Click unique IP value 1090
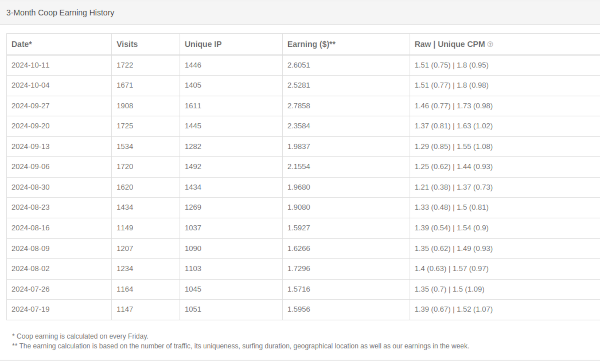This screenshot has height=361, width=600. click(193, 248)
